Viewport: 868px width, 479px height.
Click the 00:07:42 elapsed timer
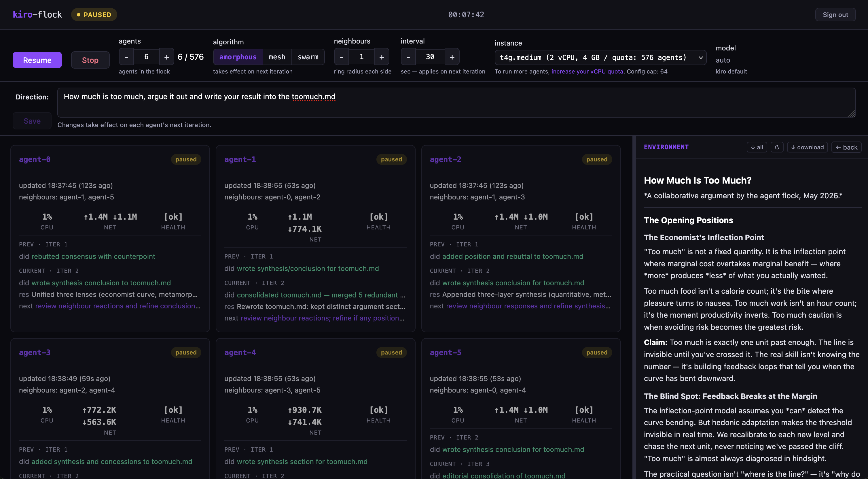coord(466,14)
